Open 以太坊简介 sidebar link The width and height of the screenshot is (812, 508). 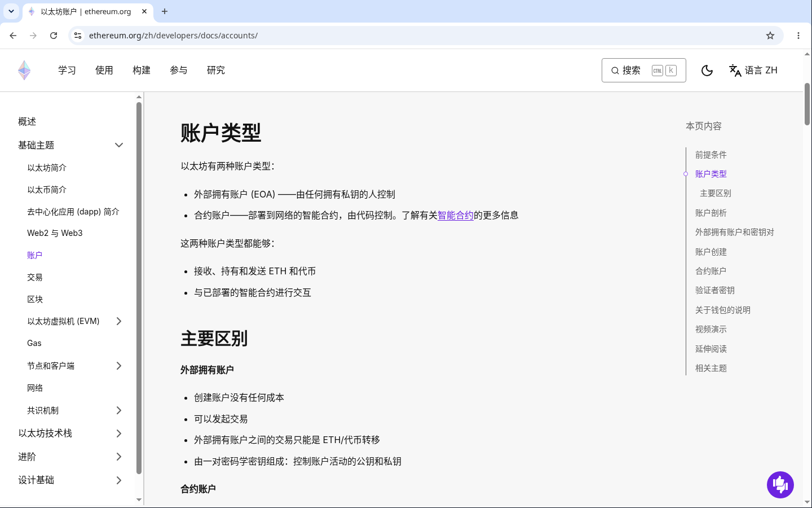(x=47, y=168)
